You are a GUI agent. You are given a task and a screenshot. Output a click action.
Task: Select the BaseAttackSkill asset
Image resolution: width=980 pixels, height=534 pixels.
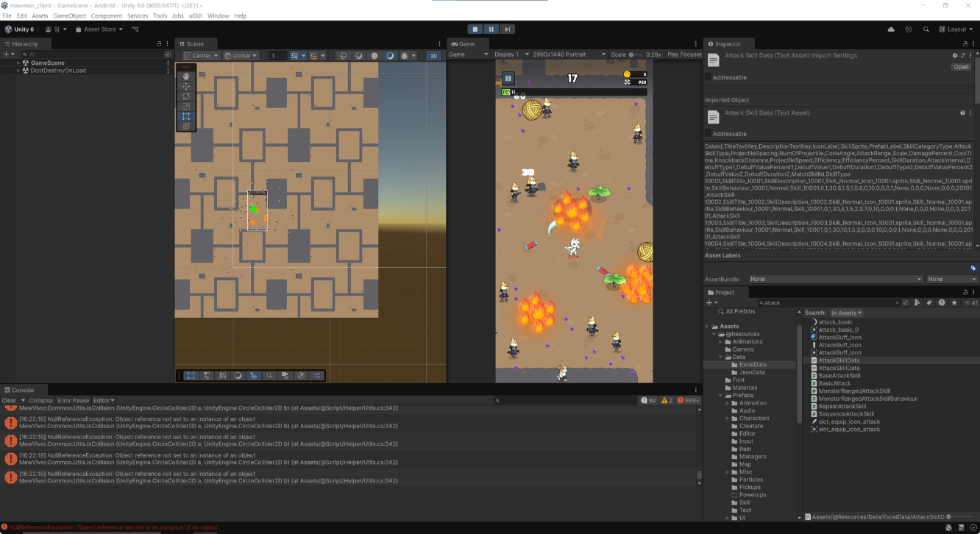(x=839, y=376)
